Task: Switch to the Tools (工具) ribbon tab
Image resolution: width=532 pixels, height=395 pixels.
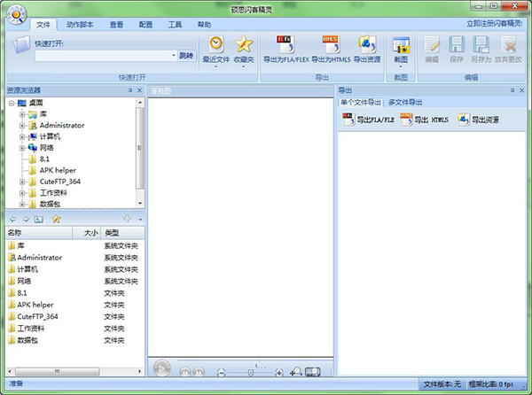Action: 175,25
